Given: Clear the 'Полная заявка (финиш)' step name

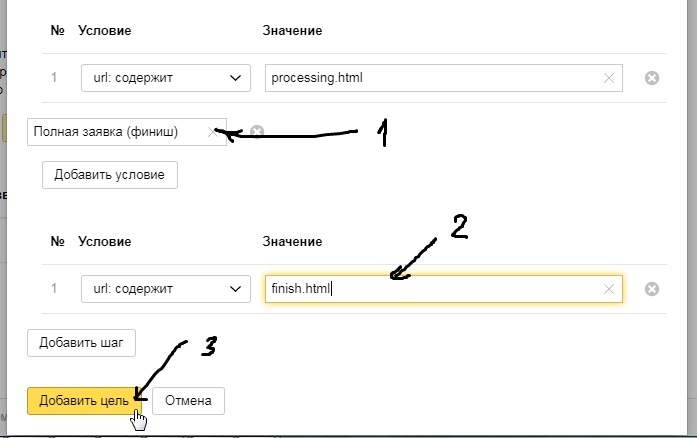Looking at the screenshot, I should [x=211, y=131].
